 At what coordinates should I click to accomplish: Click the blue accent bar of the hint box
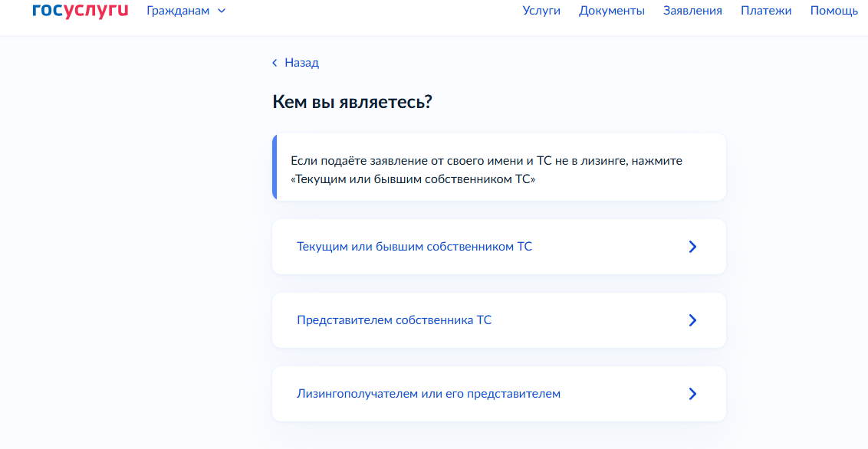(275, 167)
